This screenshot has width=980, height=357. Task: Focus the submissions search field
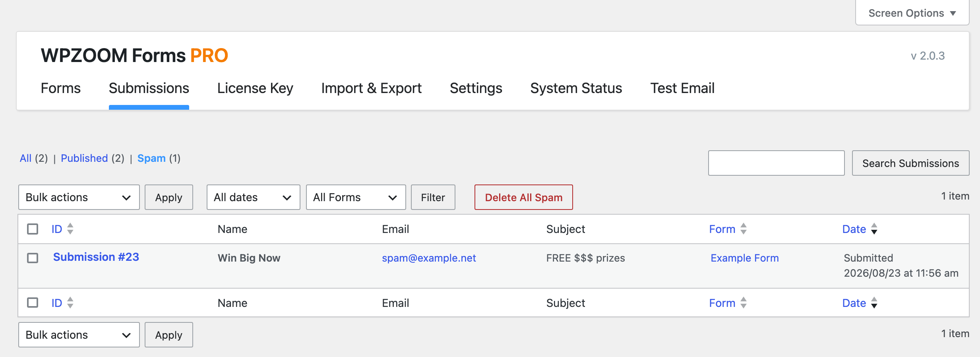[776, 163]
